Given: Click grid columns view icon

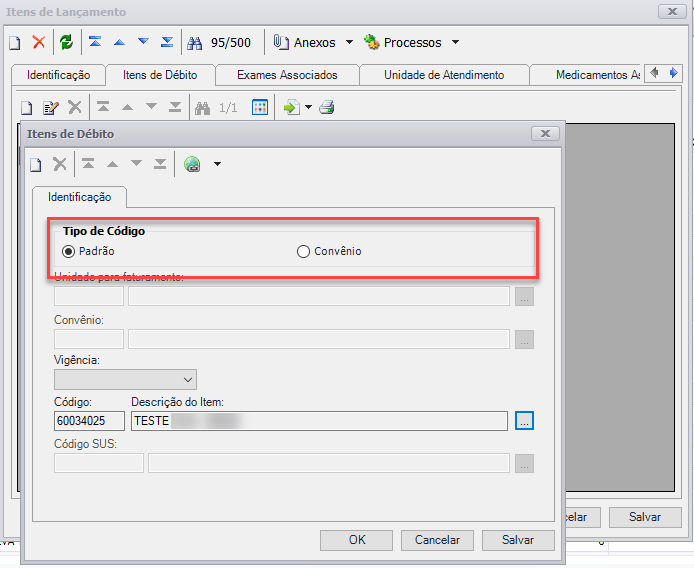Looking at the screenshot, I should point(260,107).
